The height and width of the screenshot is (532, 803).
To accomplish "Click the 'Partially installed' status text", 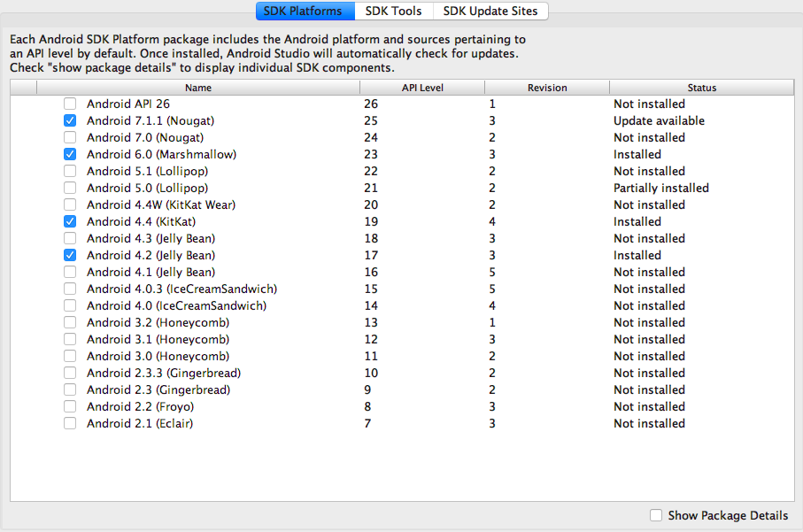I will (x=661, y=188).
